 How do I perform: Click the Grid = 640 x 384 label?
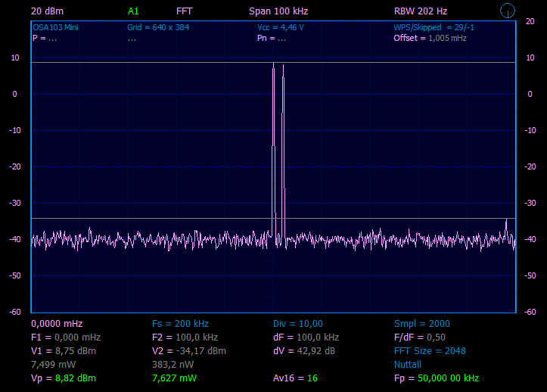(x=158, y=27)
